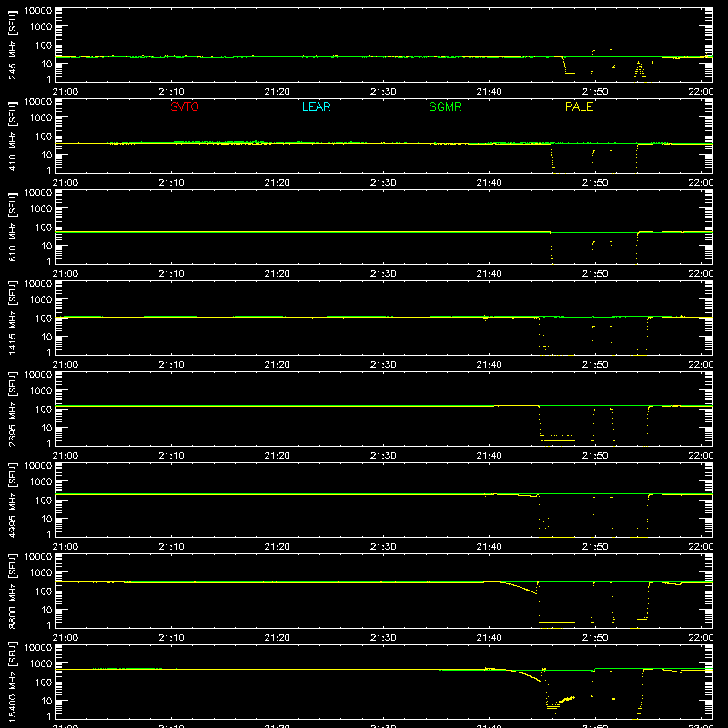Select 22:00 on the 410 MHz time axis
728x728 pixels.
pos(701,183)
